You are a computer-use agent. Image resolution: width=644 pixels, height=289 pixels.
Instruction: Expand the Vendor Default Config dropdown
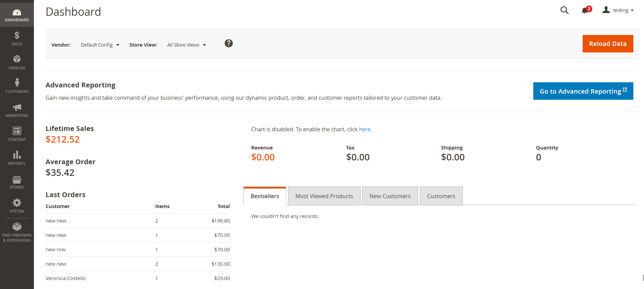100,45
